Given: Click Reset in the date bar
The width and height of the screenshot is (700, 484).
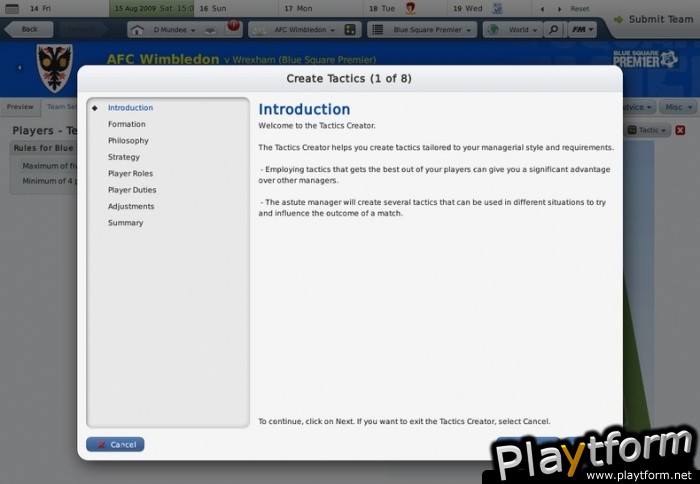Looking at the screenshot, I should point(579,9).
